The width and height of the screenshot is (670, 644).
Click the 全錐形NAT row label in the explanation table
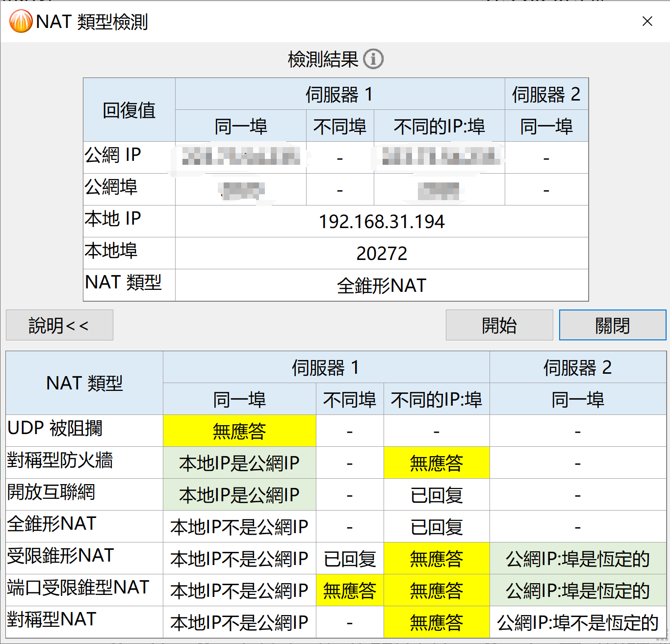click(52, 524)
